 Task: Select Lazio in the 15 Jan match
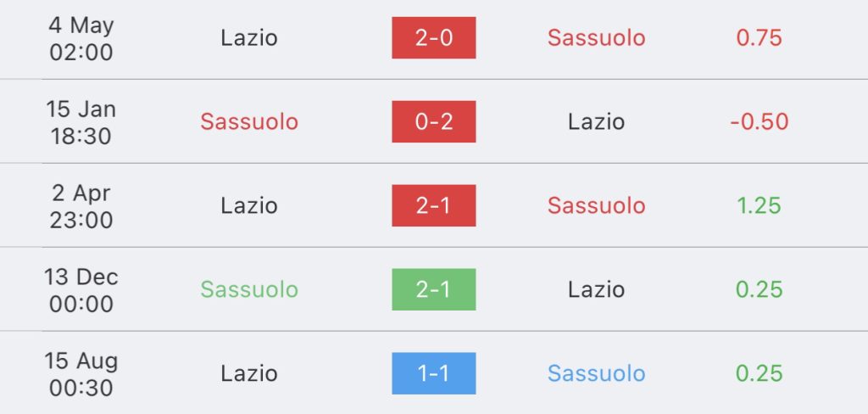point(596,121)
